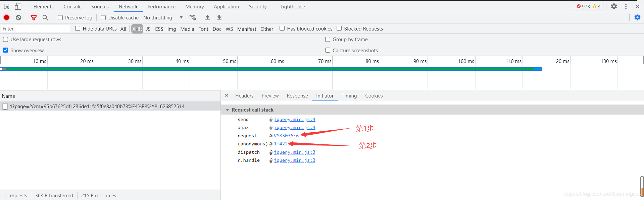This screenshot has width=644, height=200.
Task: Open VM33036:6 source link
Action: [x=286, y=136]
